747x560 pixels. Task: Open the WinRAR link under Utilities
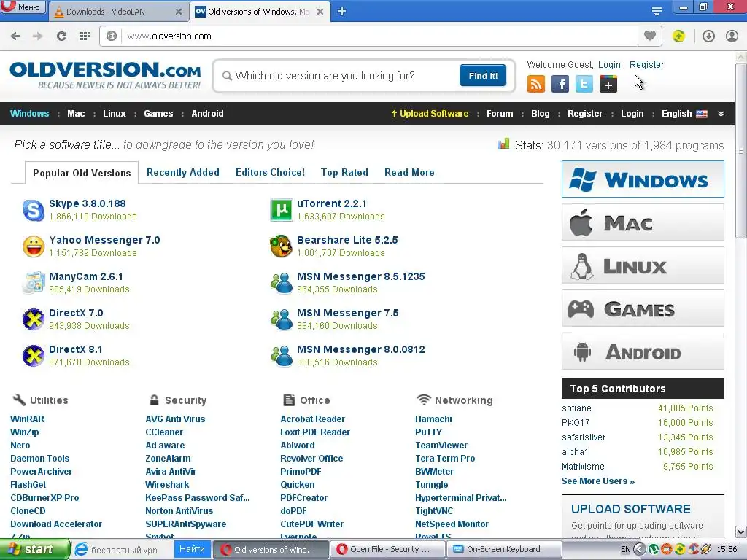(x=27, y=419)
